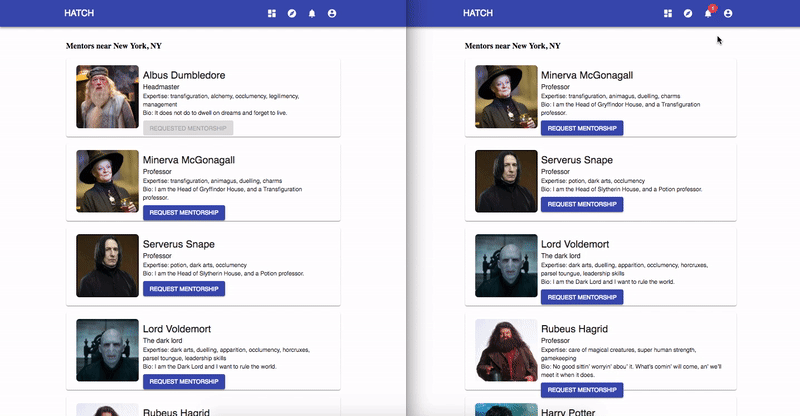The image size is (800, 416).
Task: Request mentorship from Lord Voldemort in right window
Action: coord(582,297)
